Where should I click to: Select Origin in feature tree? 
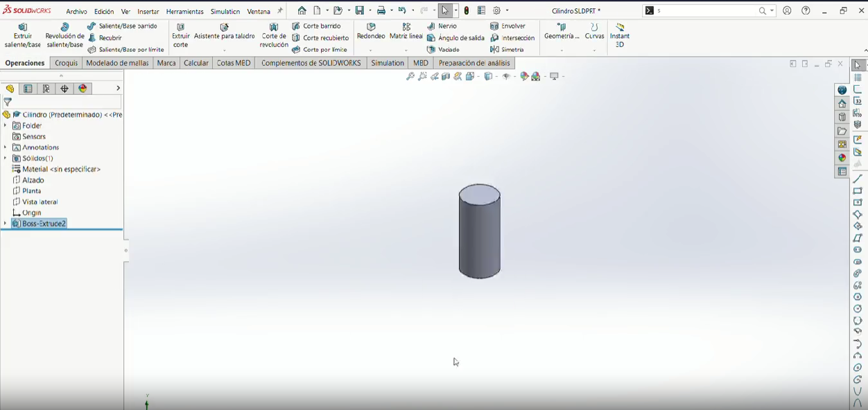27,213
